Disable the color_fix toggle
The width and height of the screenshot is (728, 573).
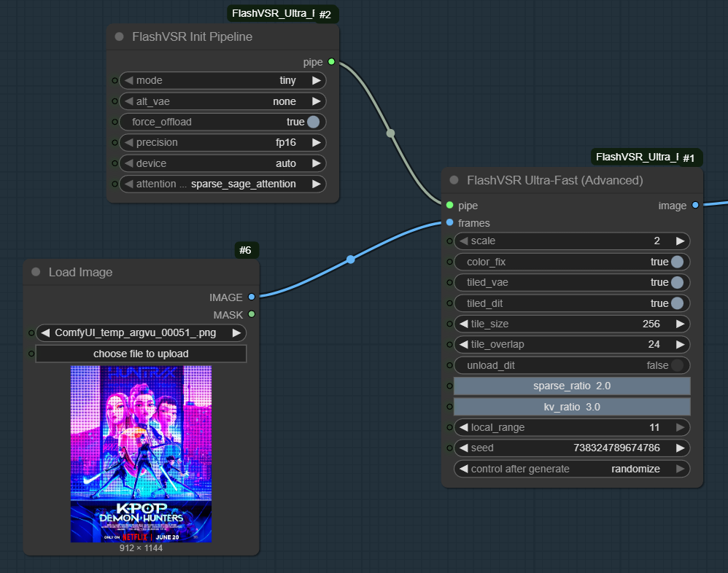coord(677,262)
